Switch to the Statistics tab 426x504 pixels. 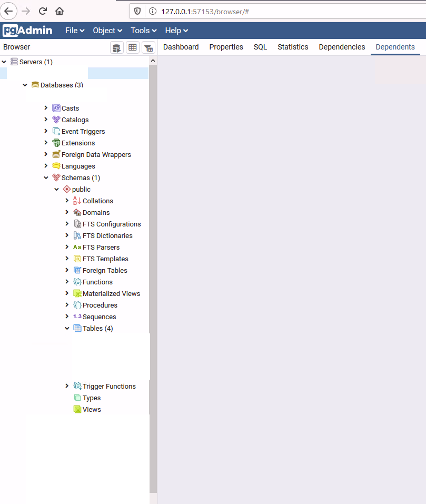click(x=293, y=47)
